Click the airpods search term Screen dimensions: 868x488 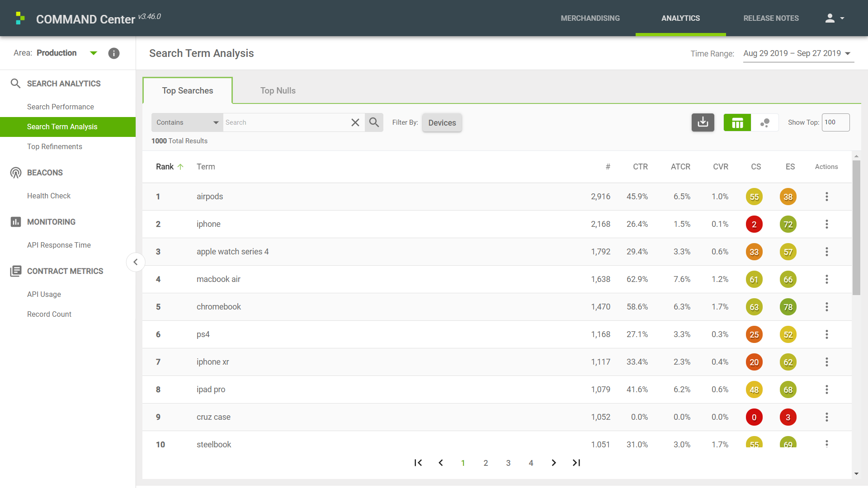[210, 197]
